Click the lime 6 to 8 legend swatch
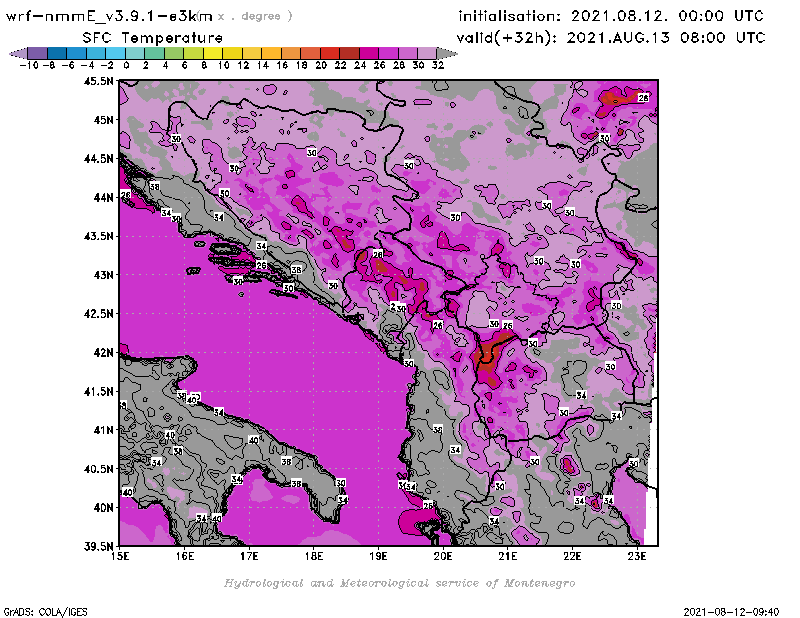Screen dimensions: 800x618 click(x=193, y=53)
